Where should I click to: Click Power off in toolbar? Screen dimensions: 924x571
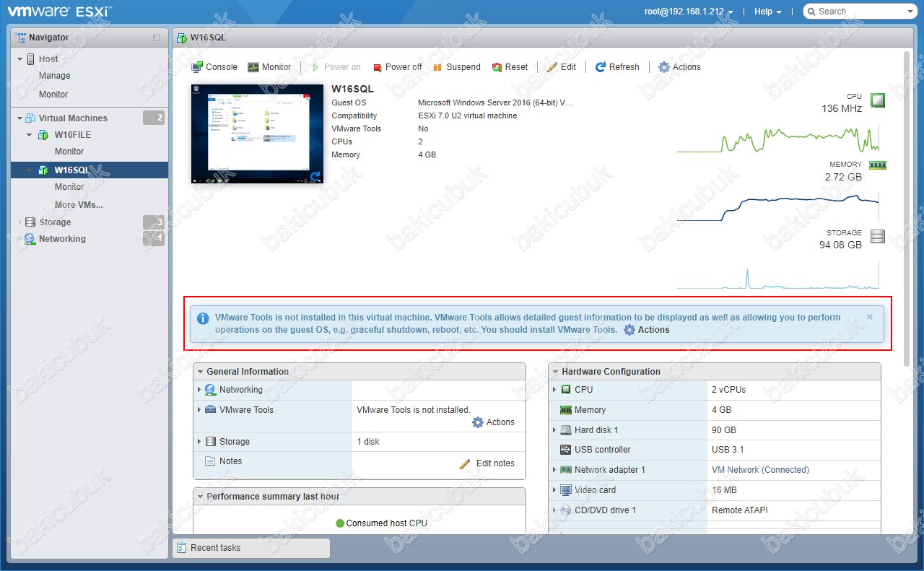[x=398, y=67]
